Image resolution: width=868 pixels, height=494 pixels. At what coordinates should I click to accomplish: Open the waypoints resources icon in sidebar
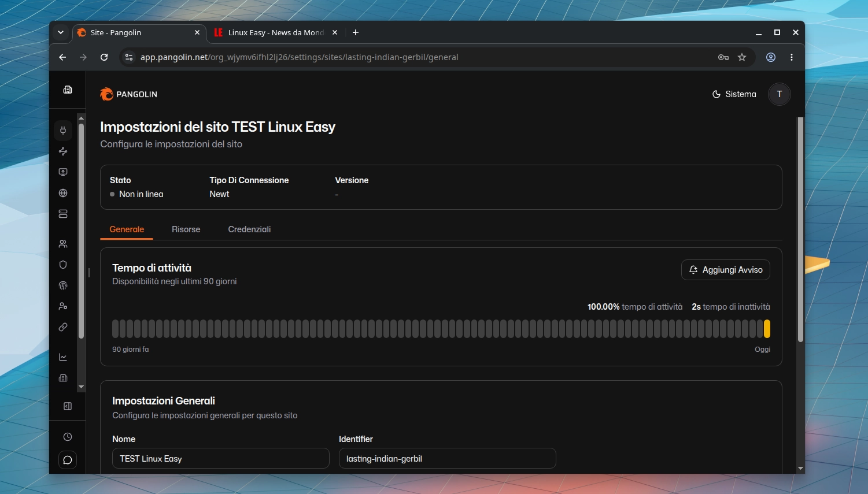point(63,151)
